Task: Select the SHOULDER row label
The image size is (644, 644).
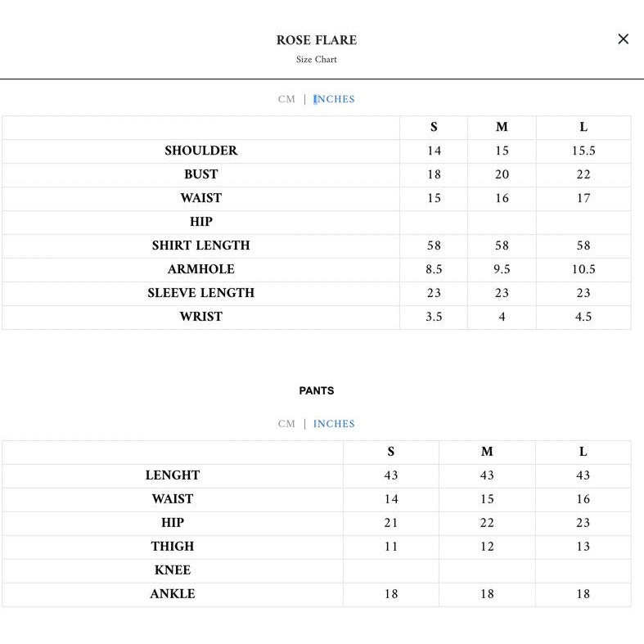Action: 200,151
